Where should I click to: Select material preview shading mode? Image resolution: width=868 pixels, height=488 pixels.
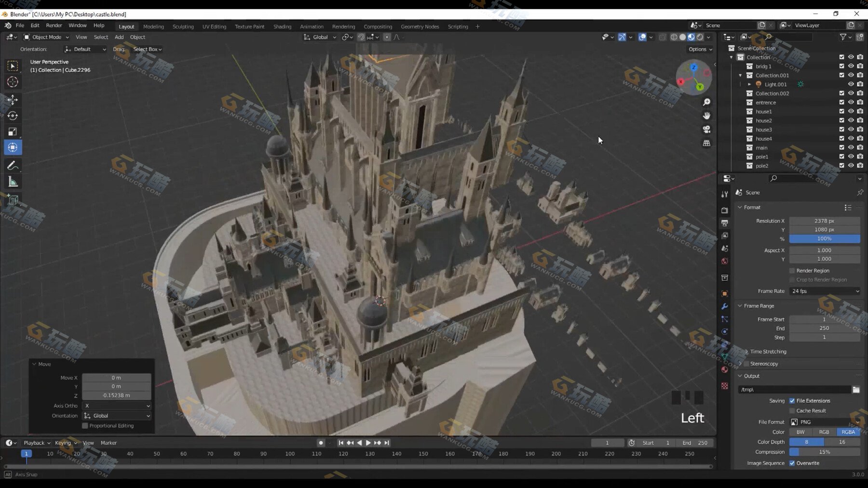click(691, 37)
